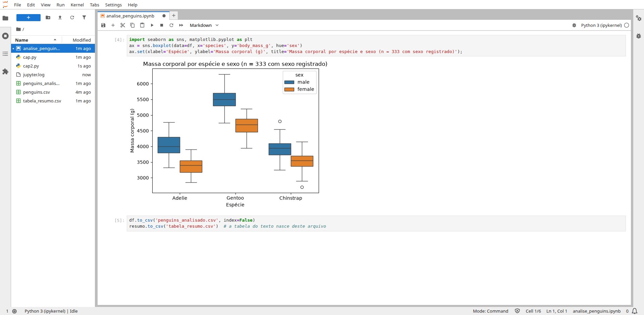644x315 pixels.
Task: Open notifications bell icon
Action: pyautogui.click(x=635, y=311)
